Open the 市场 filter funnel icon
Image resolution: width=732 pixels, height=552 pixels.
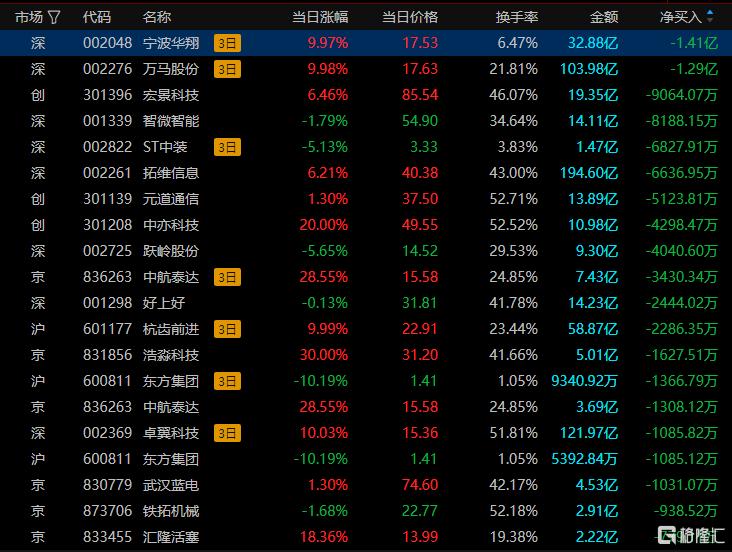pyautogui.click(x=54, y=18)
